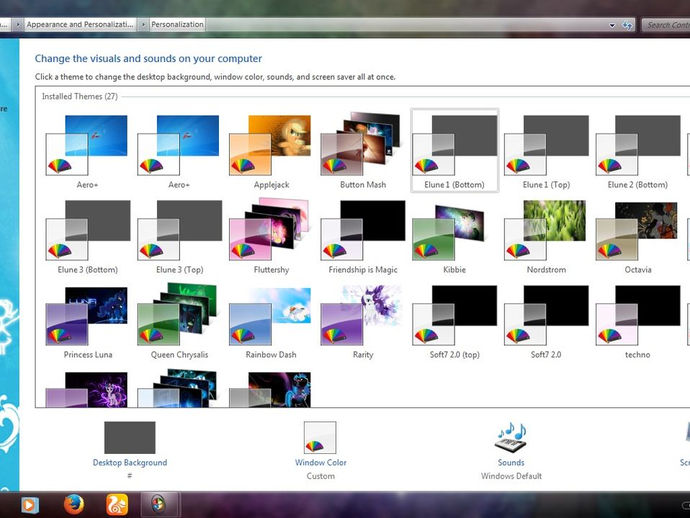Open the Desktop Background settings icon
The image size is (690, 518).
(x=130, y=437)
